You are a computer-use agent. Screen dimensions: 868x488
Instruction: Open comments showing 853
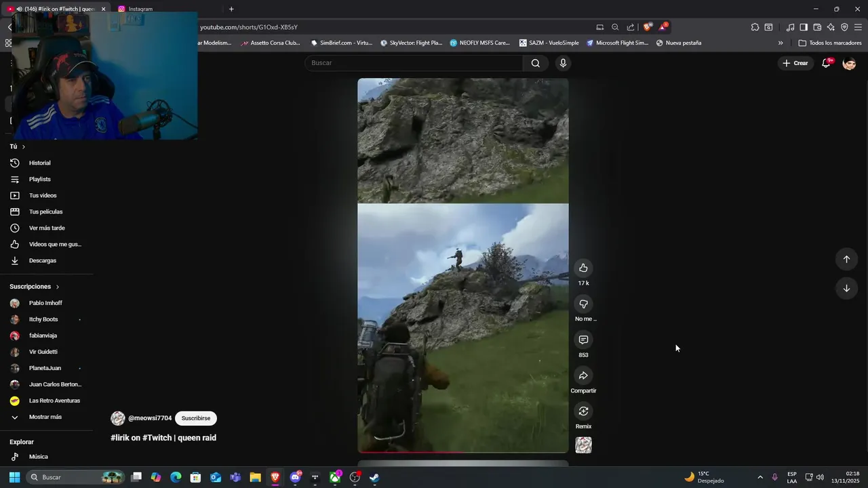pyautogui.click(x=583, y=340)
